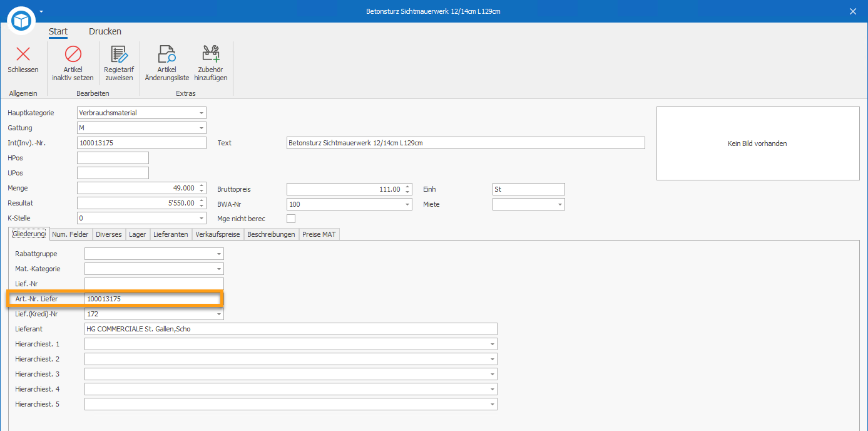Screen dimensions: 868x431
Task: Decrease Bruttopreis with the down spinner
Action: (x=407, y=192)
